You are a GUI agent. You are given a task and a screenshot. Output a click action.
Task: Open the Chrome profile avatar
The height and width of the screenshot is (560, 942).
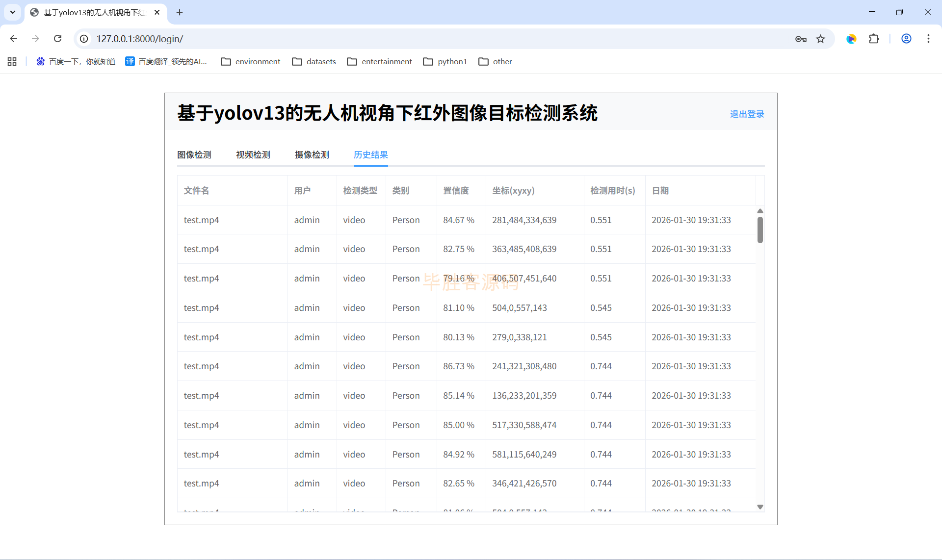coord(906,39)
